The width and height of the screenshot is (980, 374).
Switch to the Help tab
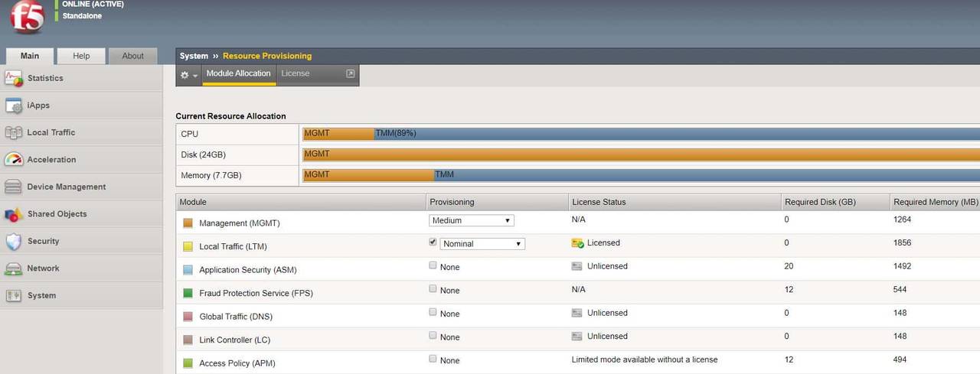click(x=81, y=56)
